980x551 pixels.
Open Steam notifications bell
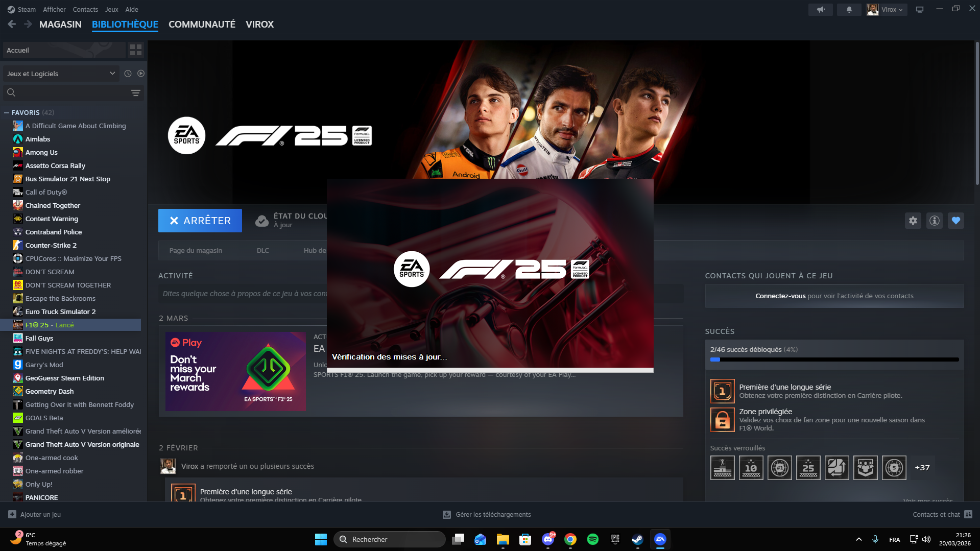coord(849,10)
